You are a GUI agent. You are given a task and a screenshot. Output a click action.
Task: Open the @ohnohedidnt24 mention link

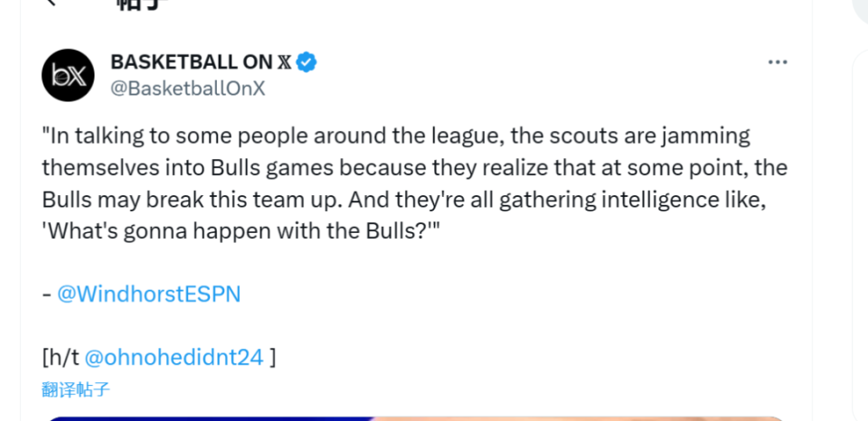[174, 358]
